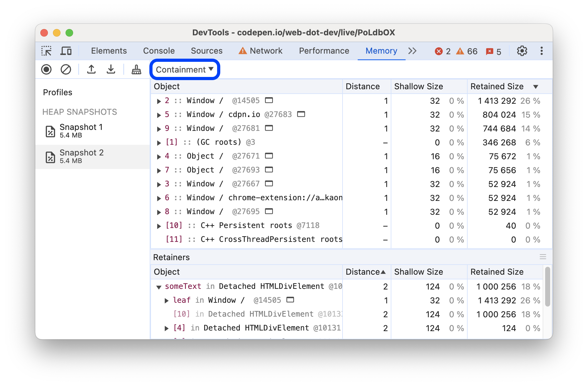Switch to the Console tab
Image resolution: width=588 pixels, height=386 pixels.
159,51
